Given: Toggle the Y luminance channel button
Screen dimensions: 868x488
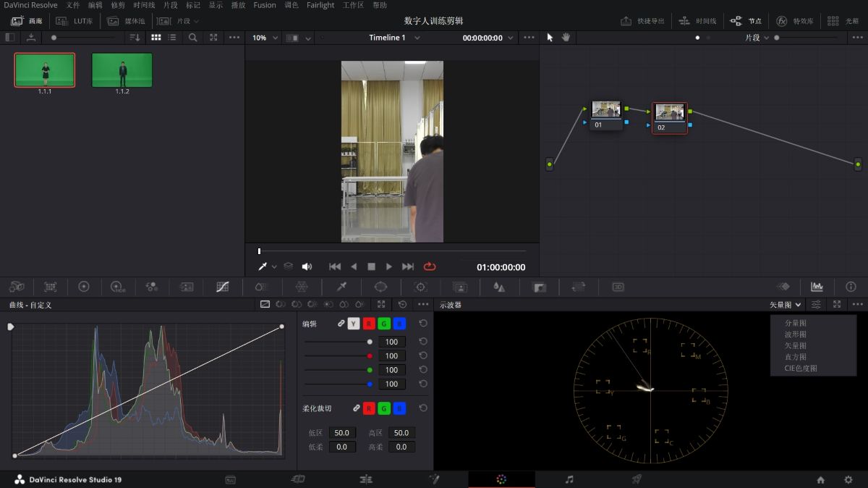Looking at the screenshot, I should click(354, 324).
